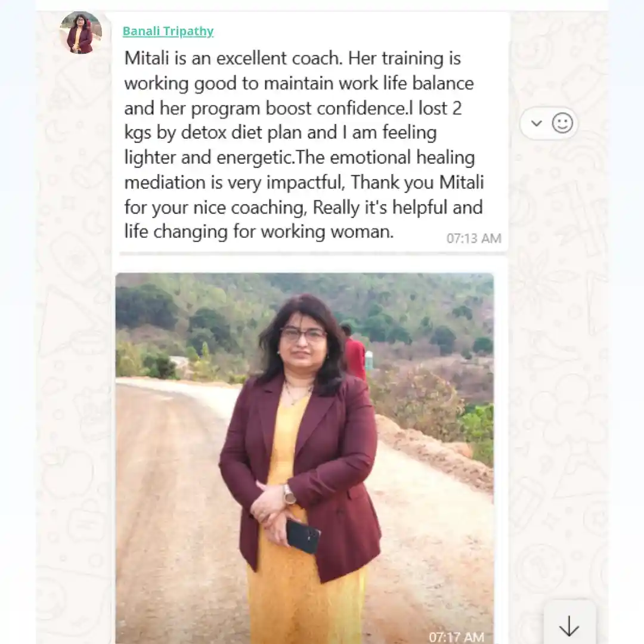Select the testimonial text message bubble
Viewport: 644px width, 644px height.
[309, 133]
